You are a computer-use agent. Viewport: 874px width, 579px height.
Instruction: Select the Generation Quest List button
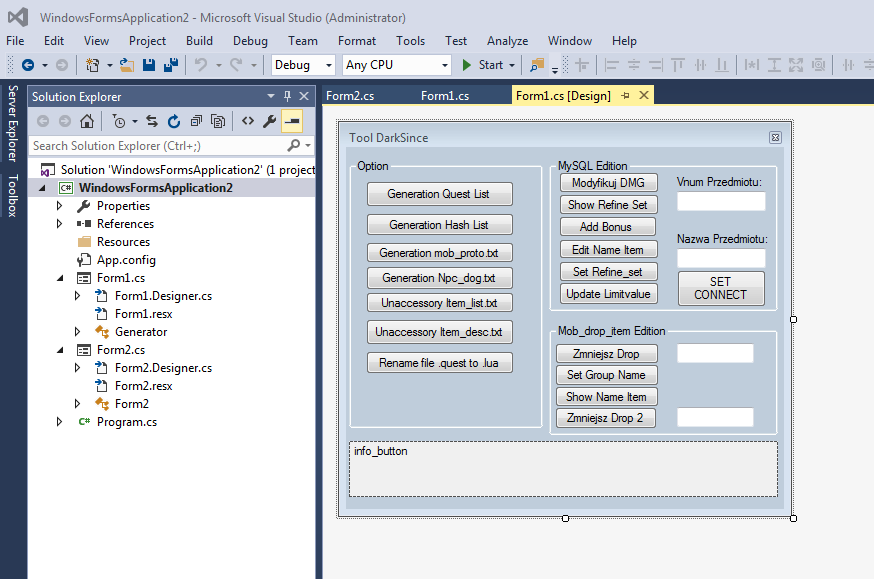(x=439, y=194)
